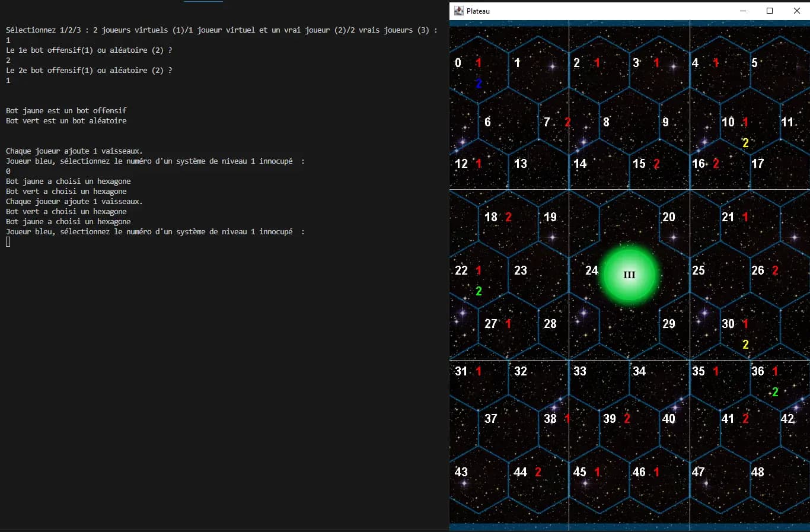The width and height of the screenshot is (810, 532).
Task: Click hexagon labeled 43
Action: tap(461, 472)
